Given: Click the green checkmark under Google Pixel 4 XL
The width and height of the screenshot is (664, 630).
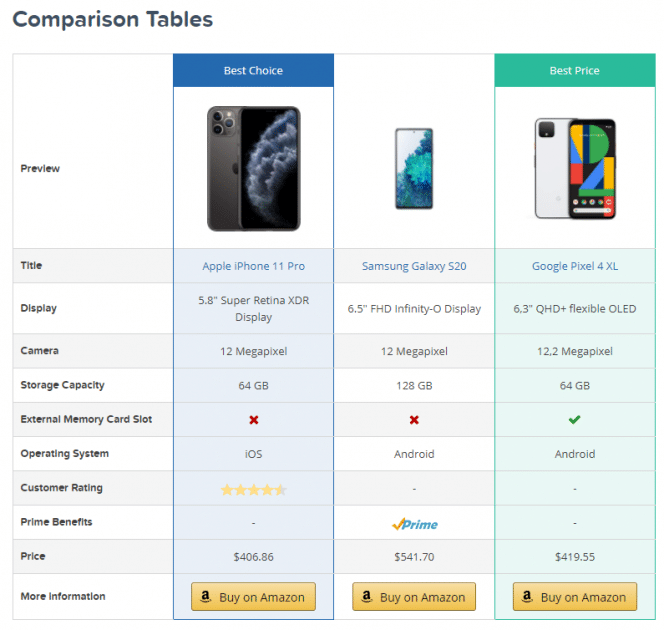Looking at the screenshot, I should coord(575,420).
